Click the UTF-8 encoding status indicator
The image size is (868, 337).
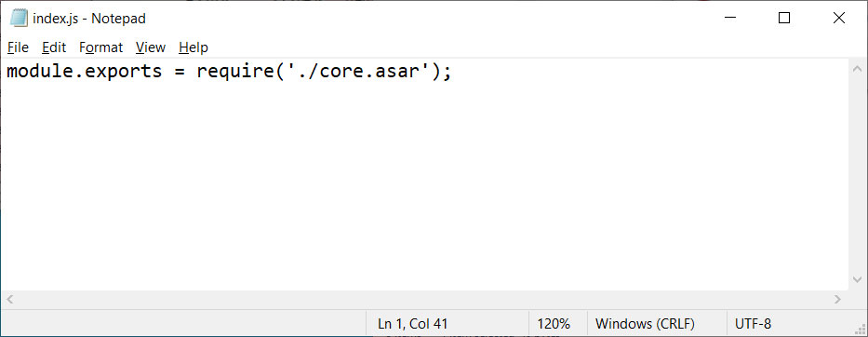pos(753,324)
